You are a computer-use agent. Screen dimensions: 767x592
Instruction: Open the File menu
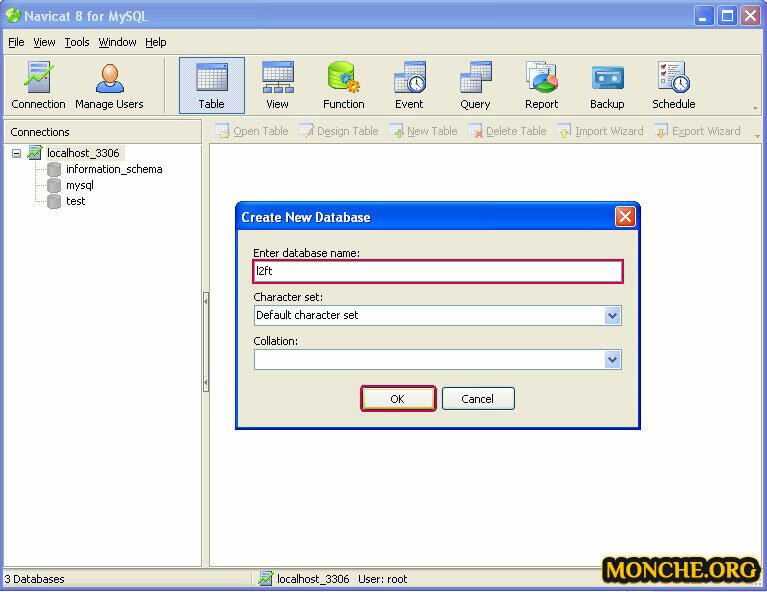pyautogui.click(x=16, y=43)
